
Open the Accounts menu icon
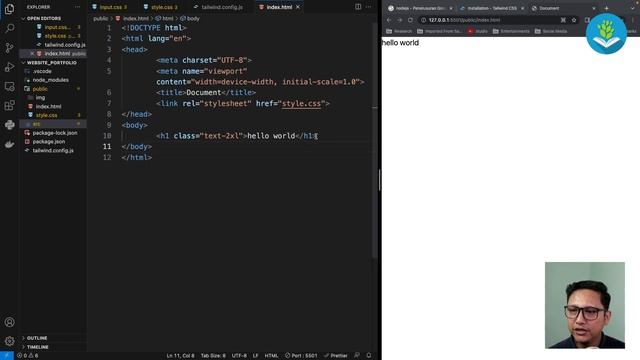[x=9, y=322]
